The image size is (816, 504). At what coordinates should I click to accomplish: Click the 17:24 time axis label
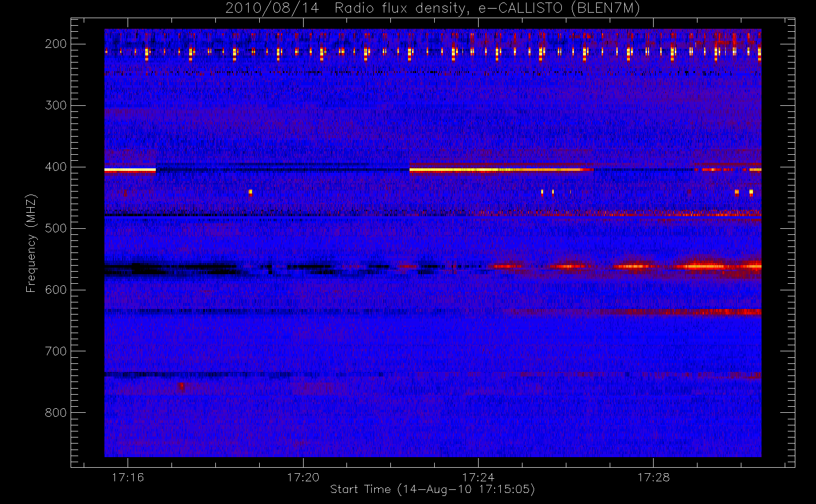tap(478, 477)
